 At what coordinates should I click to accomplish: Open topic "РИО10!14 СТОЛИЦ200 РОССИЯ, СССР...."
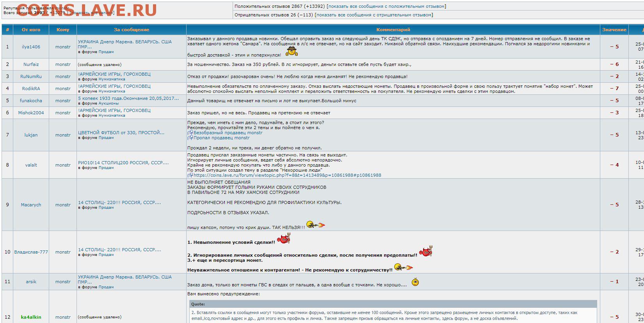click(x=123, y=163)
